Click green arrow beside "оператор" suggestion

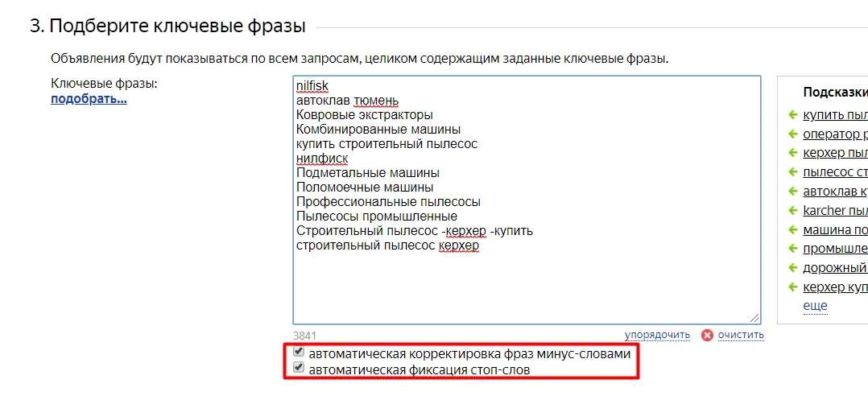click(x=792, y=134)
